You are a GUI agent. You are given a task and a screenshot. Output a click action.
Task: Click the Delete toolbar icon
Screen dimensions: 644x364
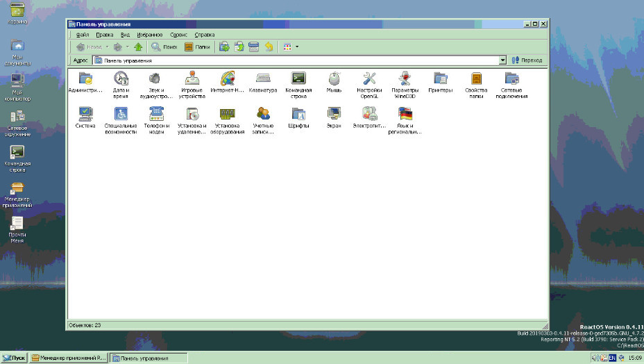254,47
